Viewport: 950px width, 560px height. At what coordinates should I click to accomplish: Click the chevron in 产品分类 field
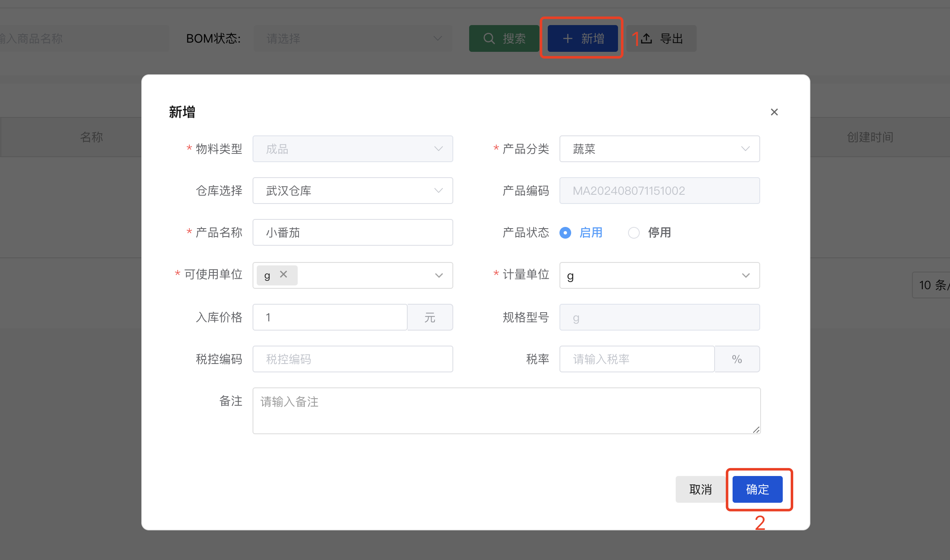[745, 149]
